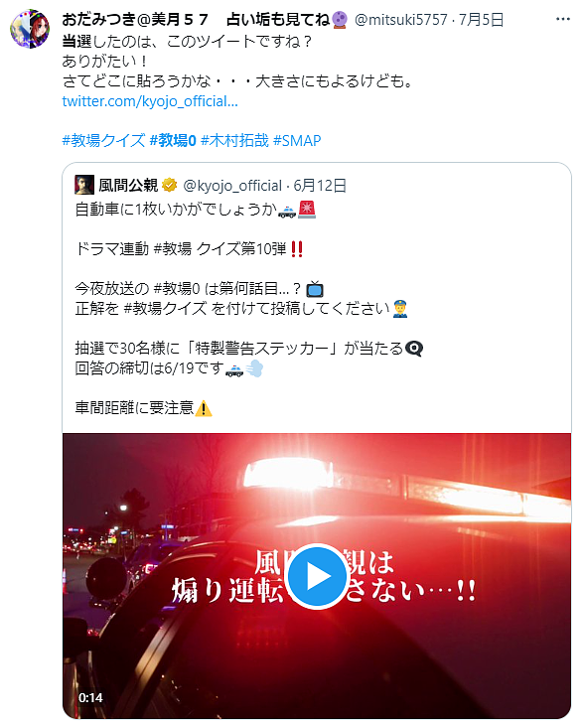Open hashtag #木村拓哉
This screenshot has height=728, width=585.
click(234, 140)
